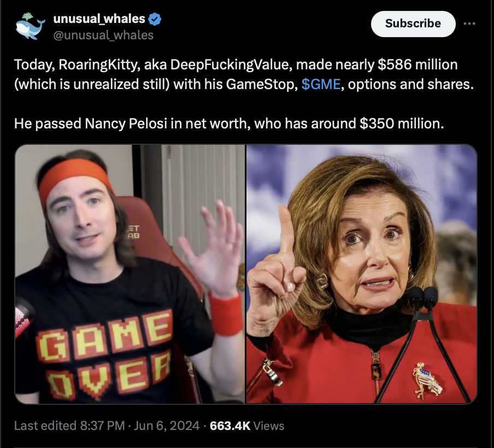Open the right photo with red jacket
494x448 pixels.
pos(361,274)
